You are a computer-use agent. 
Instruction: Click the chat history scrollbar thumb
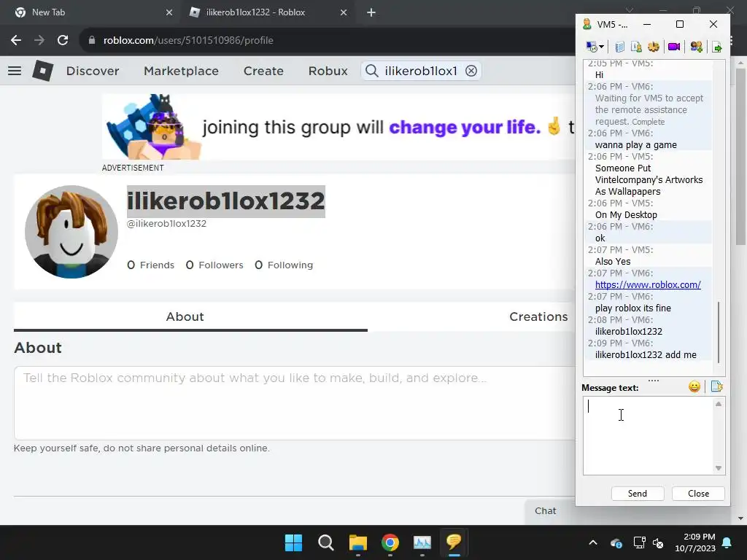click(719, 332)
